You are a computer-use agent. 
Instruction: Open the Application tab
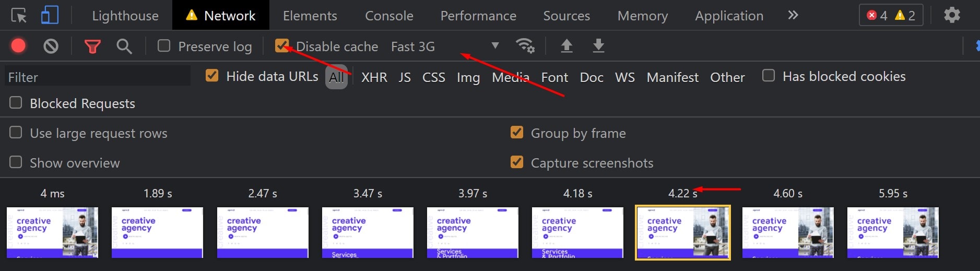pyautogui.click(x=729, y=16)
